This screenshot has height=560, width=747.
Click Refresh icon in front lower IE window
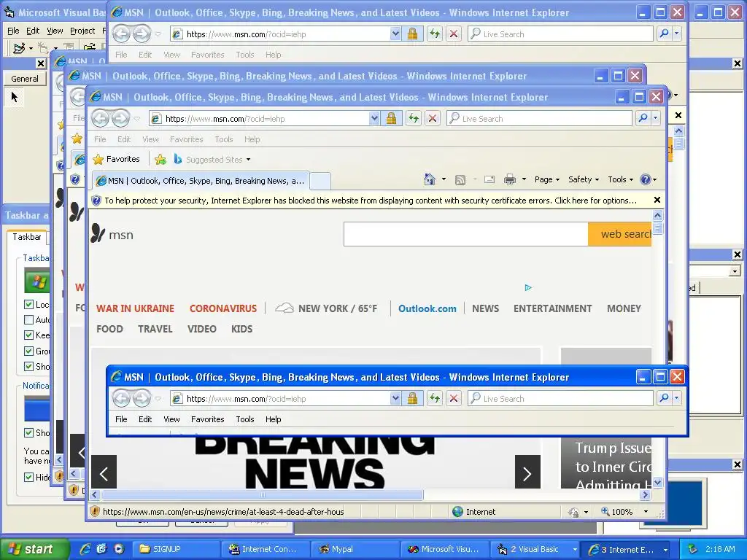[435, 398]
